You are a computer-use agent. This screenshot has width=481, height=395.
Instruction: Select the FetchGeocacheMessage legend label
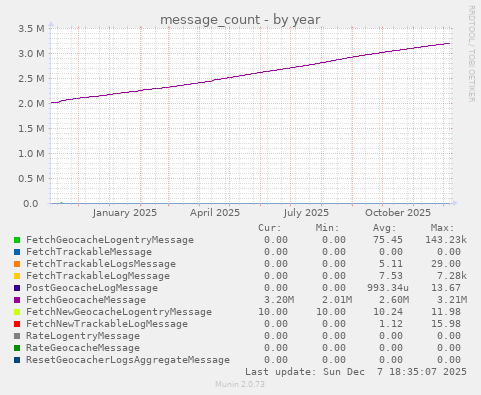tap(86, 300)
